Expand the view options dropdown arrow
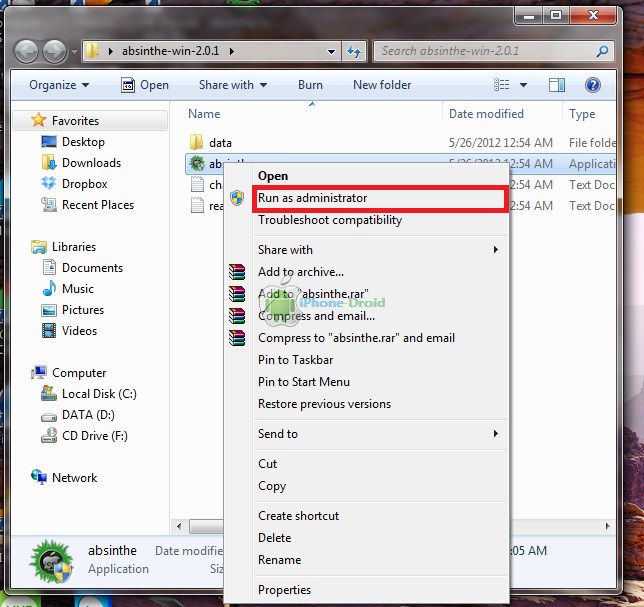 coord(523,85)
